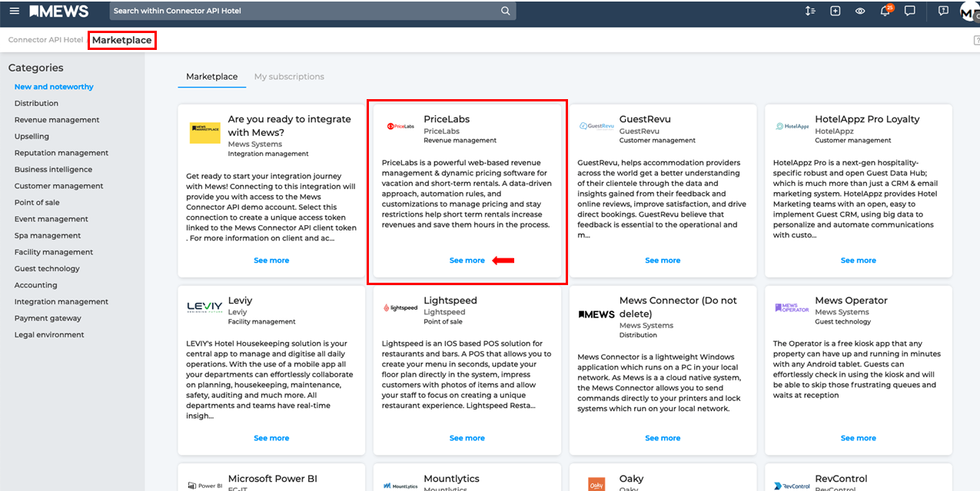Click the page help question mark icon
The height and width of the screenshot is (491, 980).
tap(976, 40)
